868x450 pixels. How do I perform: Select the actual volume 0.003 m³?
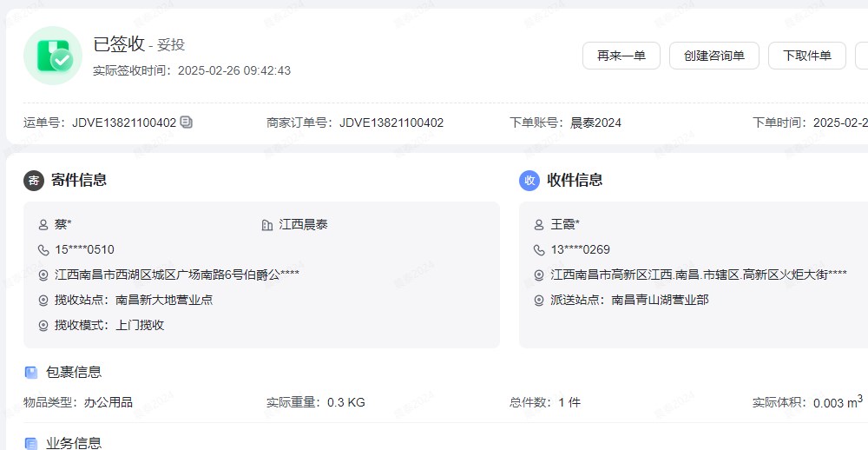click(838, 401)
